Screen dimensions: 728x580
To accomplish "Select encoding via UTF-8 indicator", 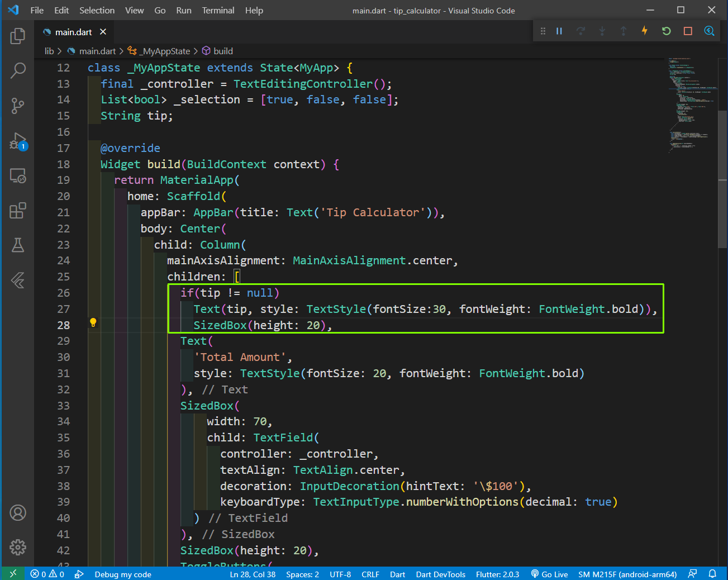I will coord(340,574).
